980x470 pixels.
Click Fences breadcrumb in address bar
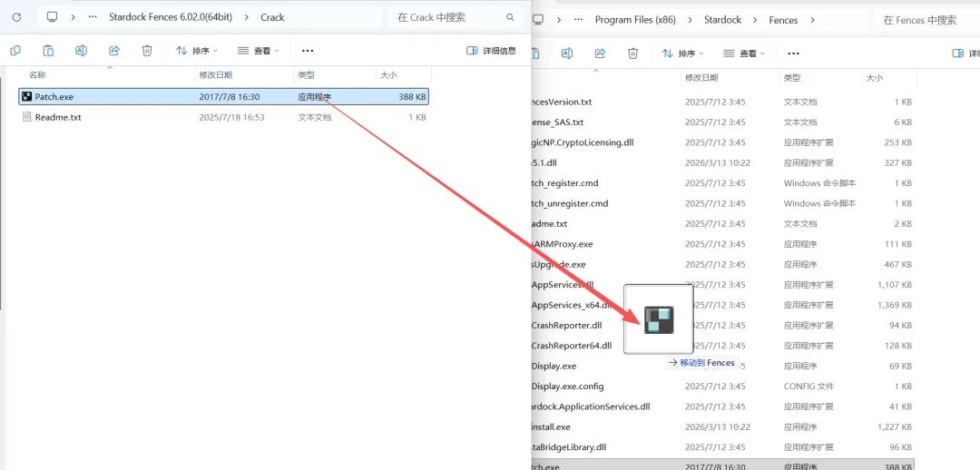[783, 20]
